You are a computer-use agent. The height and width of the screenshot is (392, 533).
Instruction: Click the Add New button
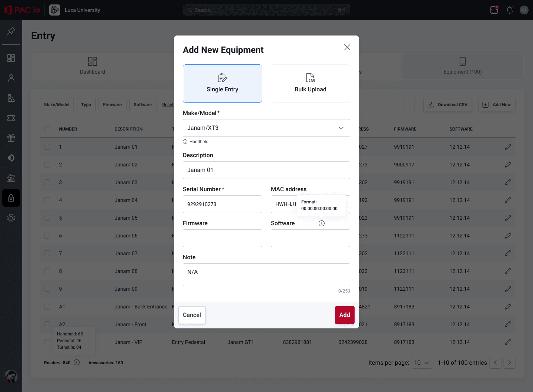pyautogui.click(x=497, y=105)
